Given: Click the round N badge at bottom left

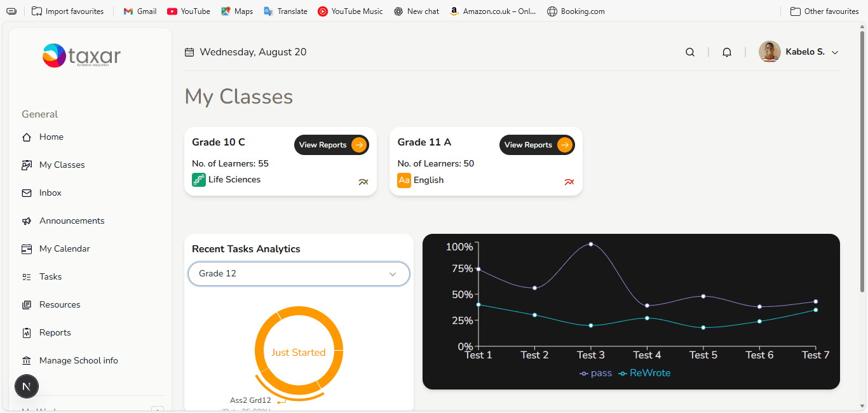Looking at the screenshot, I should tap(27, 386).
